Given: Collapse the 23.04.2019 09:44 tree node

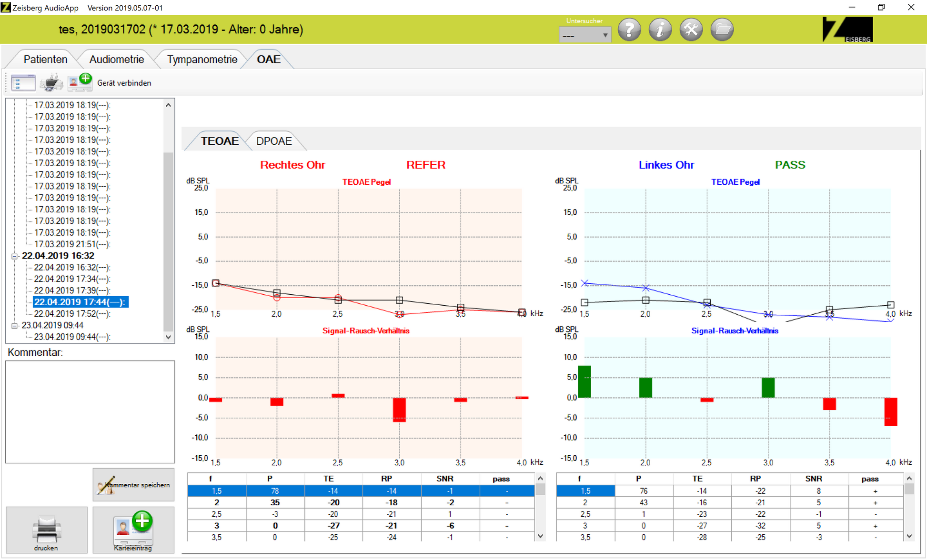Looking at the screenshot, I should coord(15,326).
